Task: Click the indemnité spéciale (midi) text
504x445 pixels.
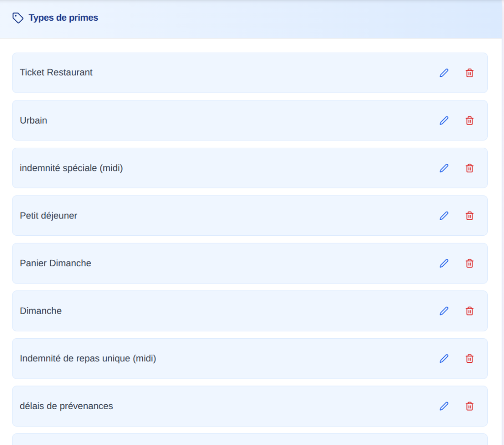Action: pyautogui.click(x=71, y=168)
